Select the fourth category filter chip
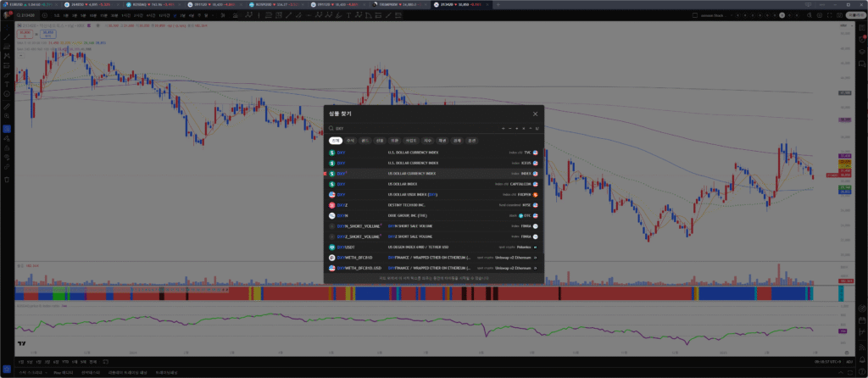This screenshot has height=378, width=868. tap(379, 141)
